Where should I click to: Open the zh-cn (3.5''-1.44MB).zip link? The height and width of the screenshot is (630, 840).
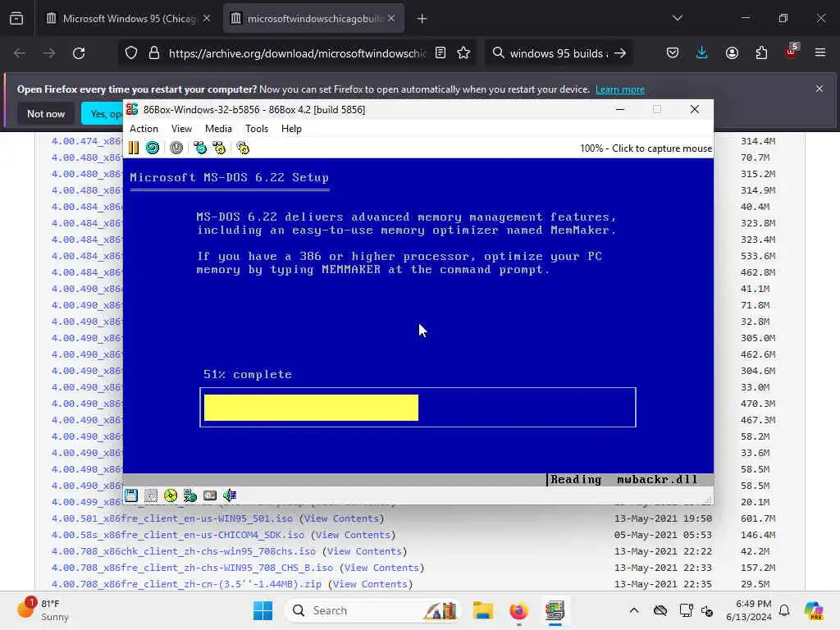tap(186, 584)
